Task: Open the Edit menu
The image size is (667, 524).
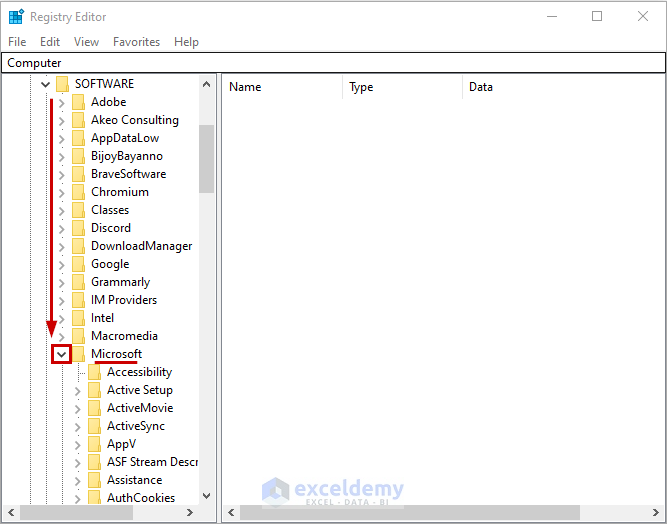Action: (50, 42)
